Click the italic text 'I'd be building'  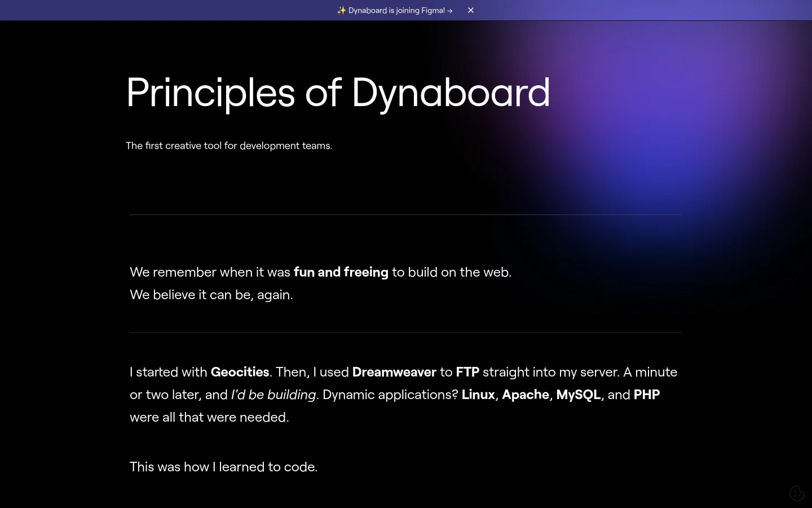[273, 395]
